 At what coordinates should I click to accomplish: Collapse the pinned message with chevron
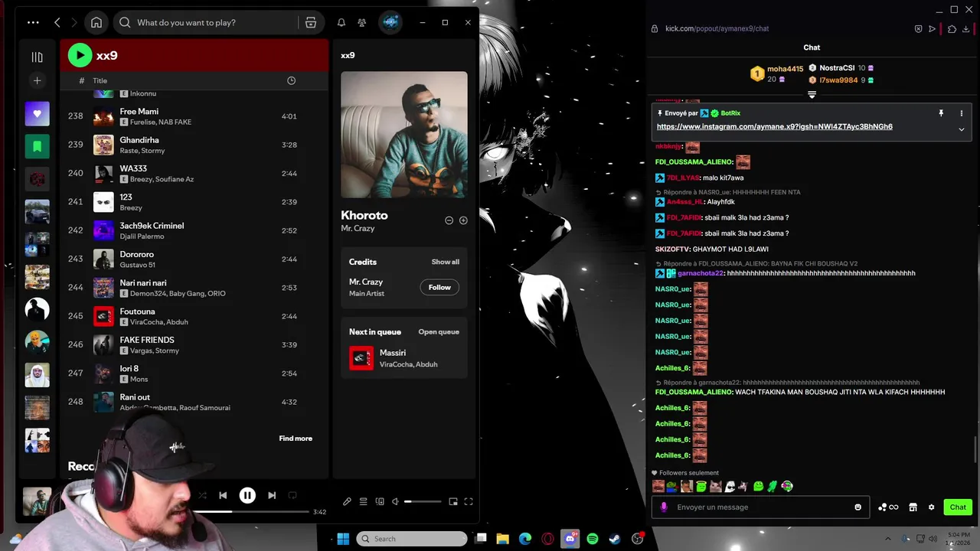(962, 129)
